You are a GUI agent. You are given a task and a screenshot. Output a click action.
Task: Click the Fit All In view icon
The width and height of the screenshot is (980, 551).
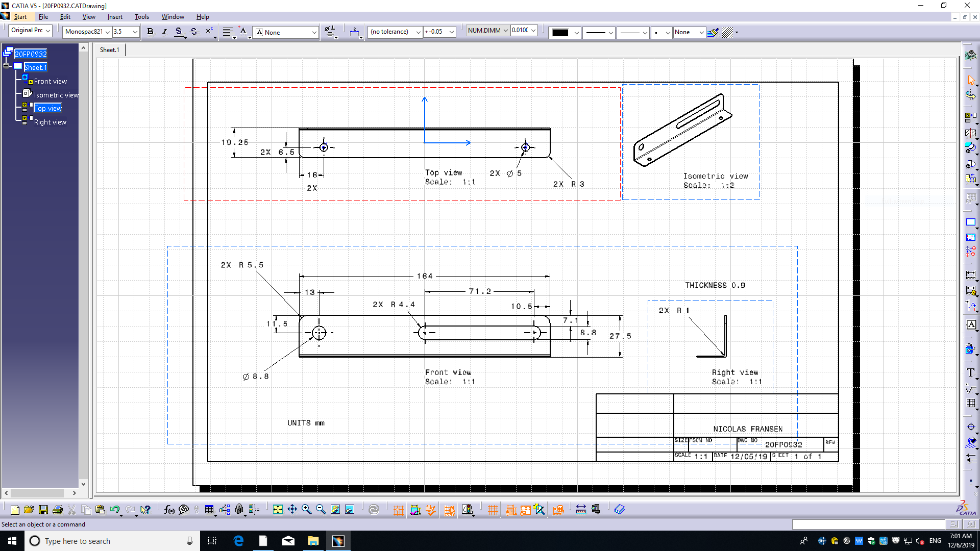click(278, 509)
